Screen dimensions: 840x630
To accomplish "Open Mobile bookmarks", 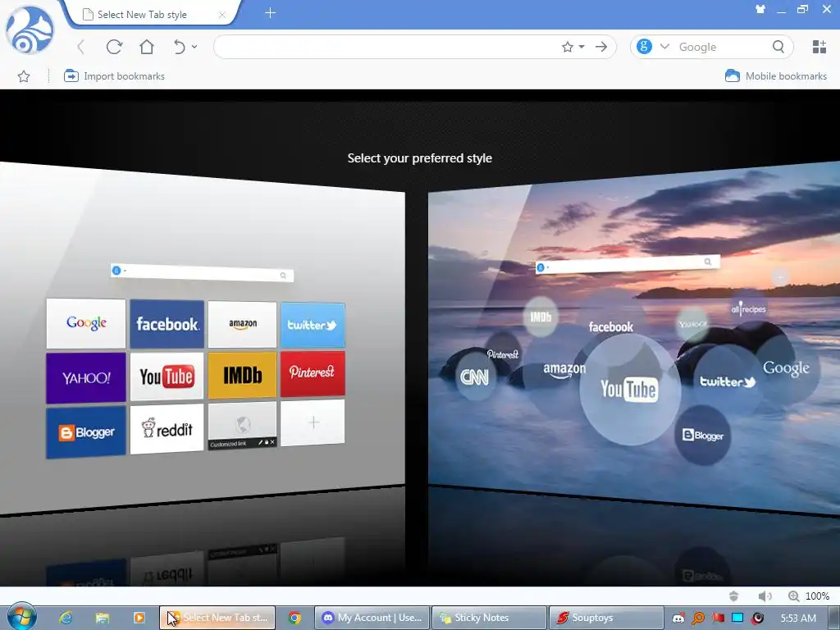I will pyautogui.click(x=776, y=76).
